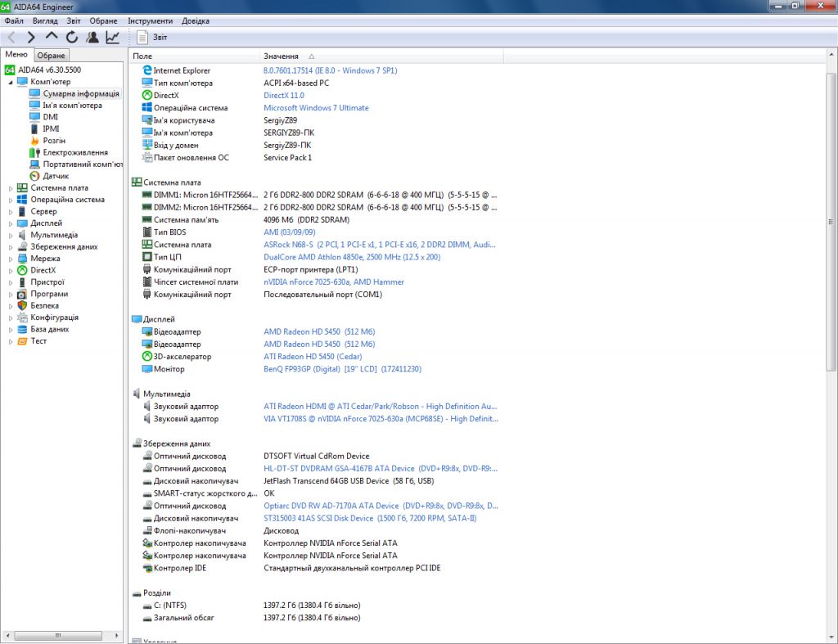Viewport: 838px width, 644px height.
Task: Go up one level with the Up arrow
Action: (x=52, y=36)
